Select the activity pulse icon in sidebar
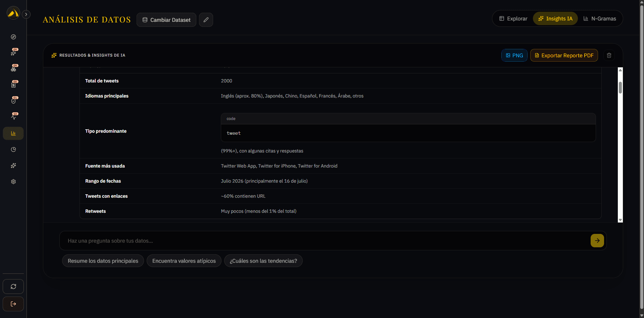644x318 pixels. click(x=13, y=117)
